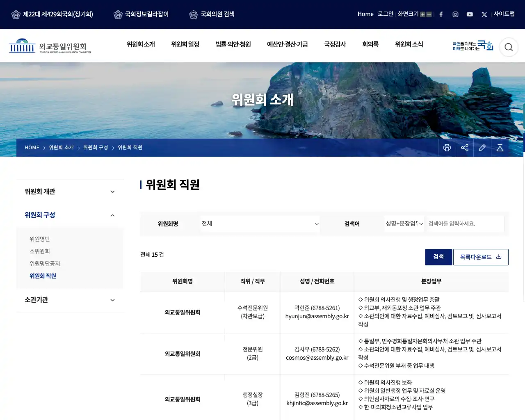Click the 외교통일위원회 logo
This screenshot has height=420, width=525.
pos(50,46)
